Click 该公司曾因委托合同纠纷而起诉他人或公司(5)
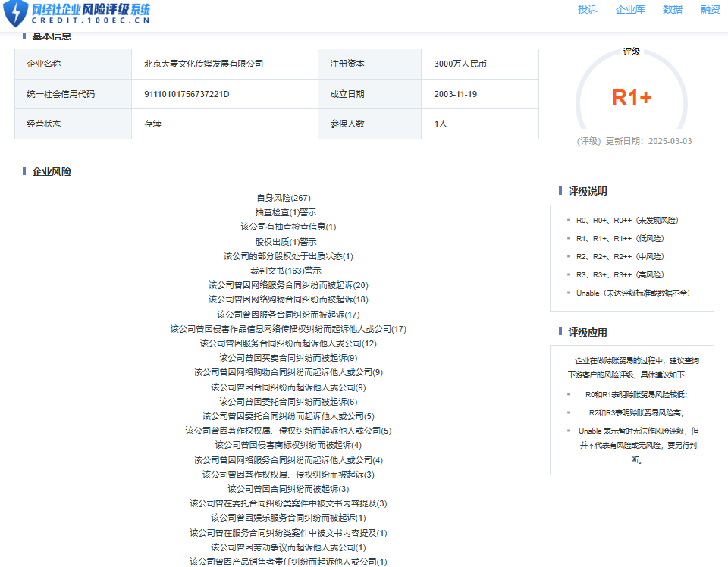This screenshot has height=567, width=728. [288, 417]
